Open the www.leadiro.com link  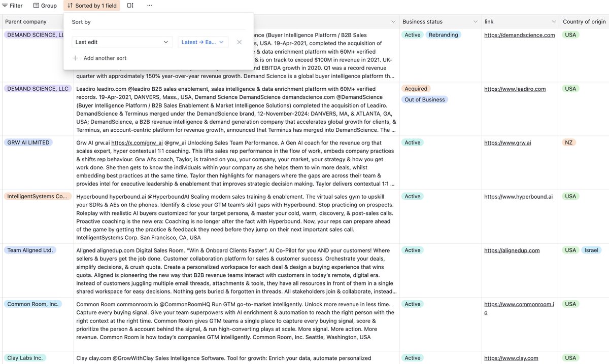pos(515,89)
